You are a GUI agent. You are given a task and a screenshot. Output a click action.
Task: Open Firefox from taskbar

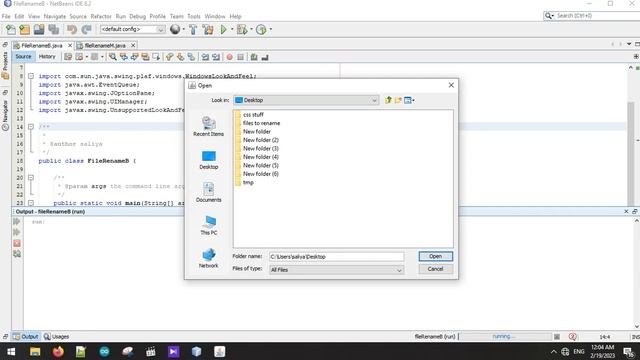(58, 351)
